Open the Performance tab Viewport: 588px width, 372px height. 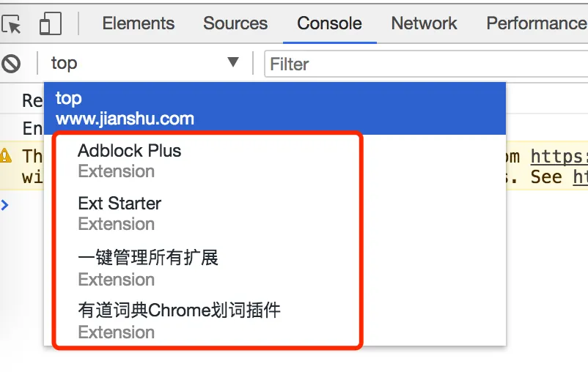click(537, 23)
